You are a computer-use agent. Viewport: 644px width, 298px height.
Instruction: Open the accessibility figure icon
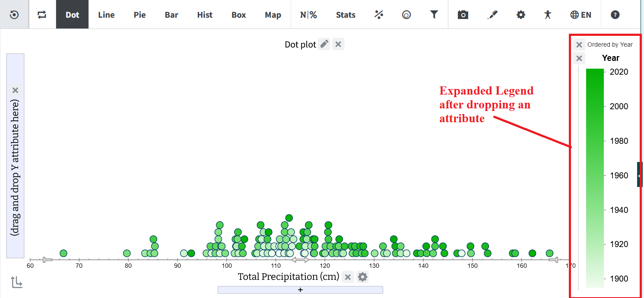[x=548, y=15]
